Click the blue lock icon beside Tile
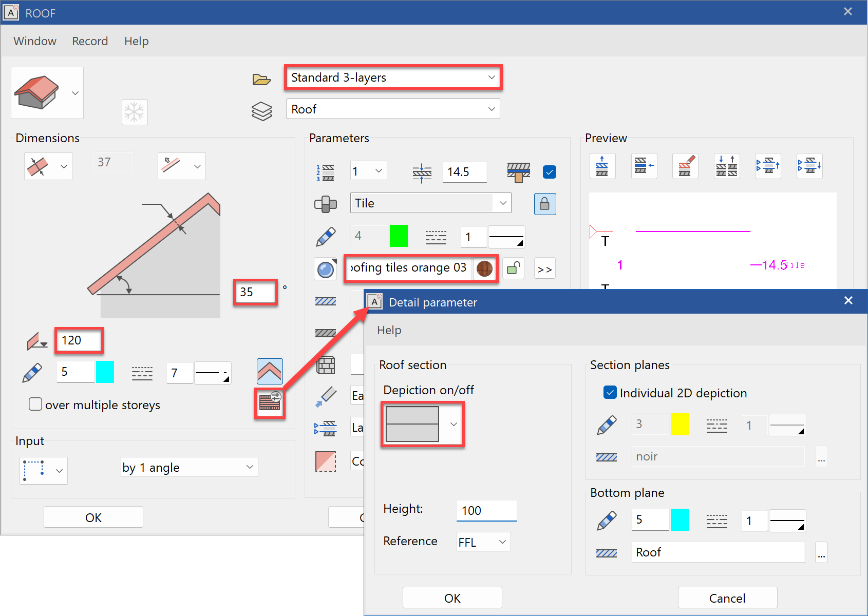Image resolution: width=868 pixels, height=616 pixels. 544,204
